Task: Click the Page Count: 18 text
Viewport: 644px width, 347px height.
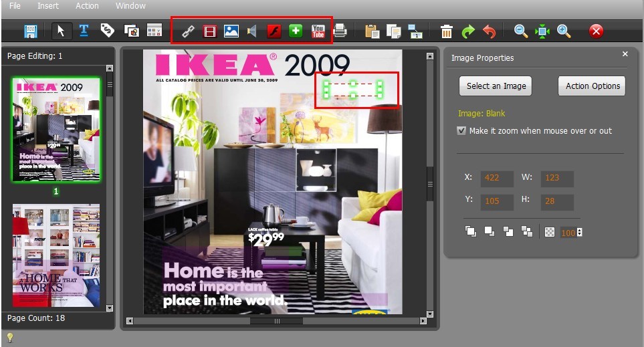Action: 36,318
